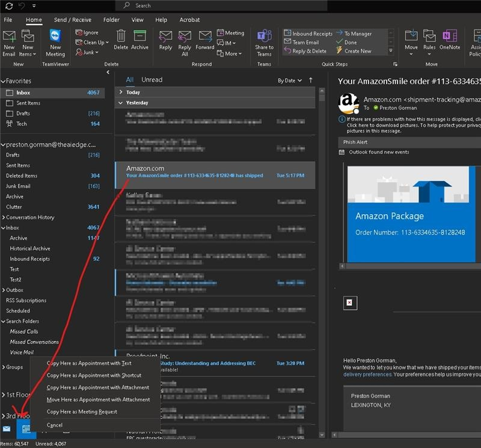
Task: Forward the selected Amazon email
Action: pyautogui.click(x=205, y=37)
